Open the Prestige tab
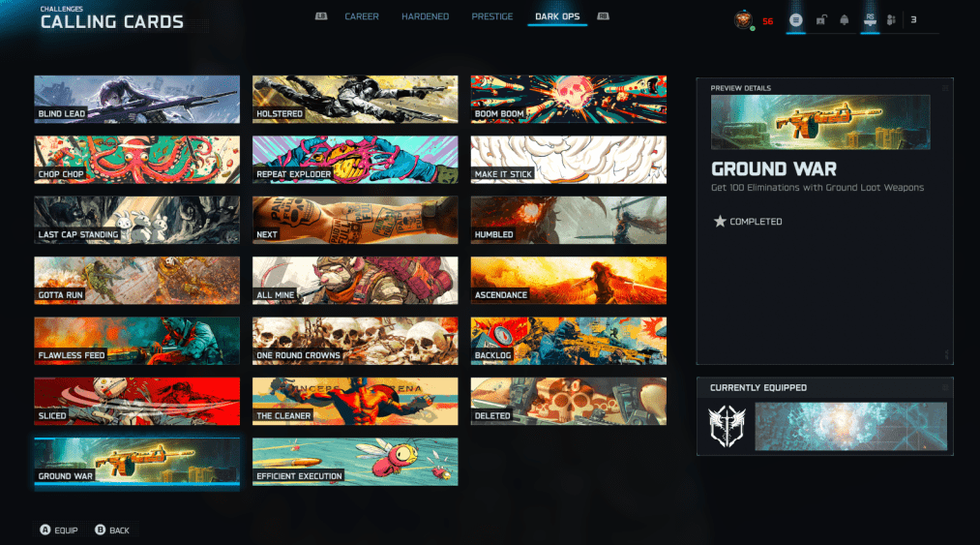The height and width of the screenshot is (545, 980). tap(491, 17)
